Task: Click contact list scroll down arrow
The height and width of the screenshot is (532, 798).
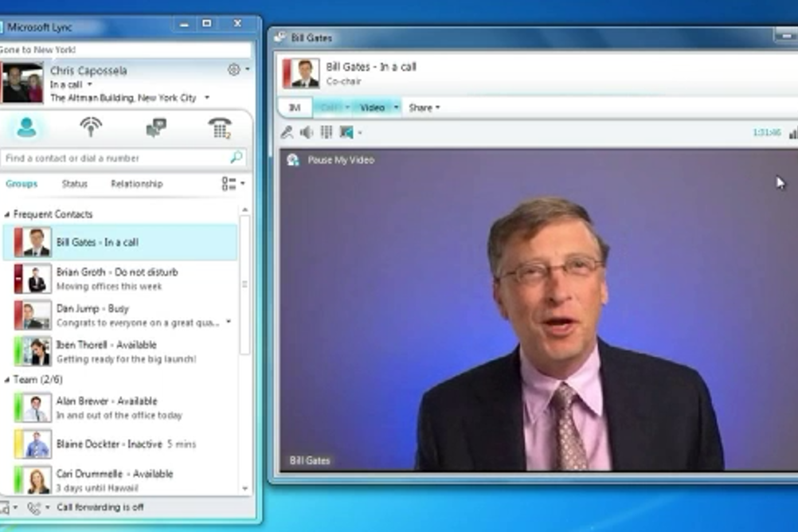Action: coord(244,489)
